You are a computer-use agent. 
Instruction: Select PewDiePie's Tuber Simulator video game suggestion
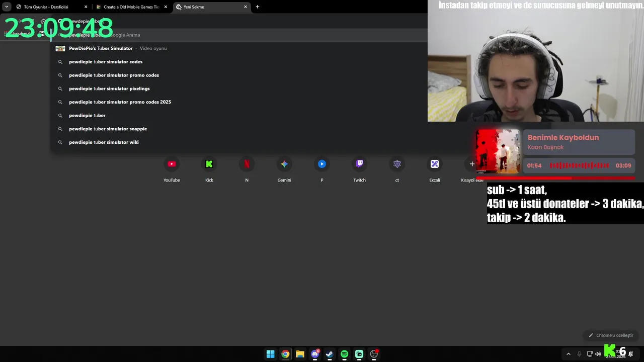pos(238,48)
